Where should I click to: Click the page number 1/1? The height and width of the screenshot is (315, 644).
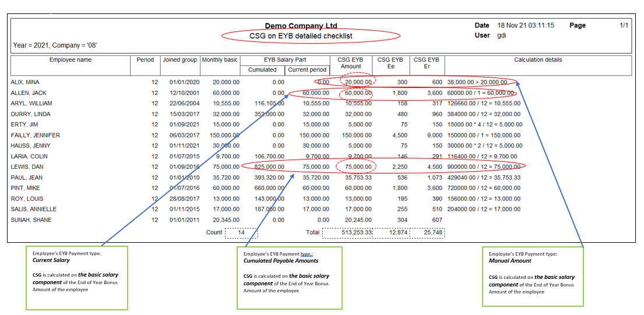(x=624, y=26)
